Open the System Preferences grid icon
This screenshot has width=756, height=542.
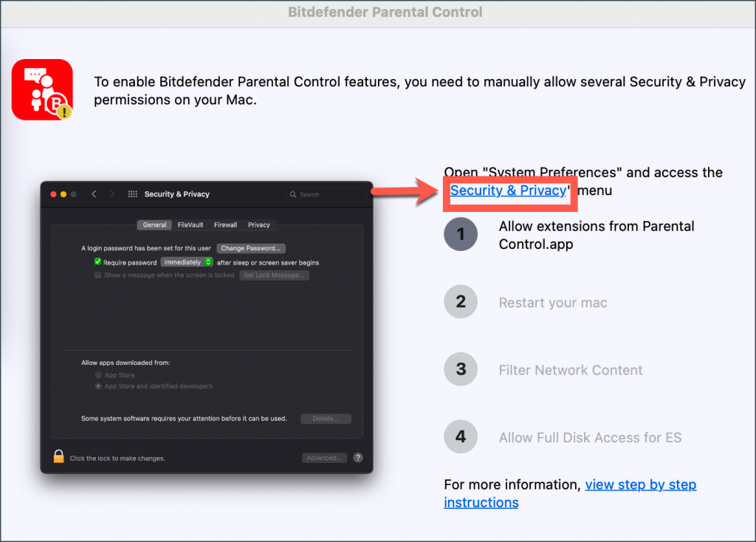(x=131, y=193)
